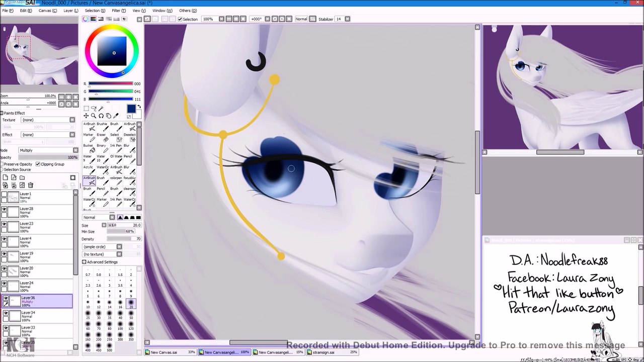This screenshot has width=644, height=362.
Task: Swap foreground and background colors
Action: pyautogui.click(x=139, y=107)
